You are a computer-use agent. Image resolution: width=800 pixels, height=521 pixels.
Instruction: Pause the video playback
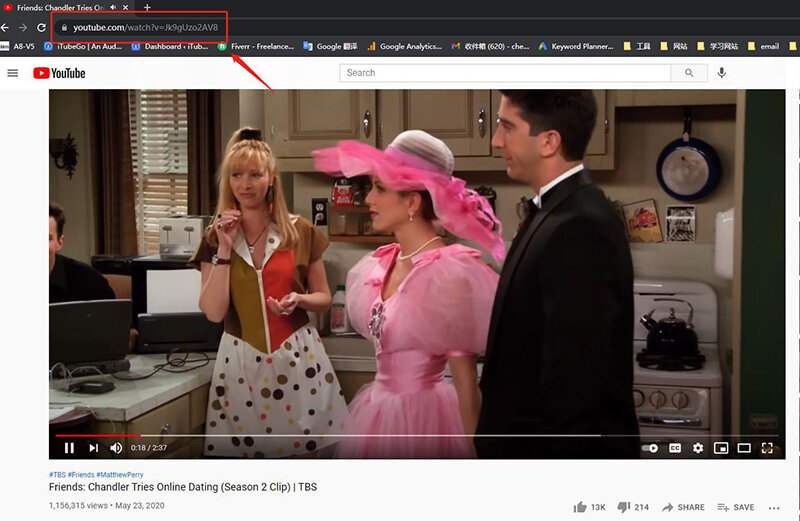[69, 448]
